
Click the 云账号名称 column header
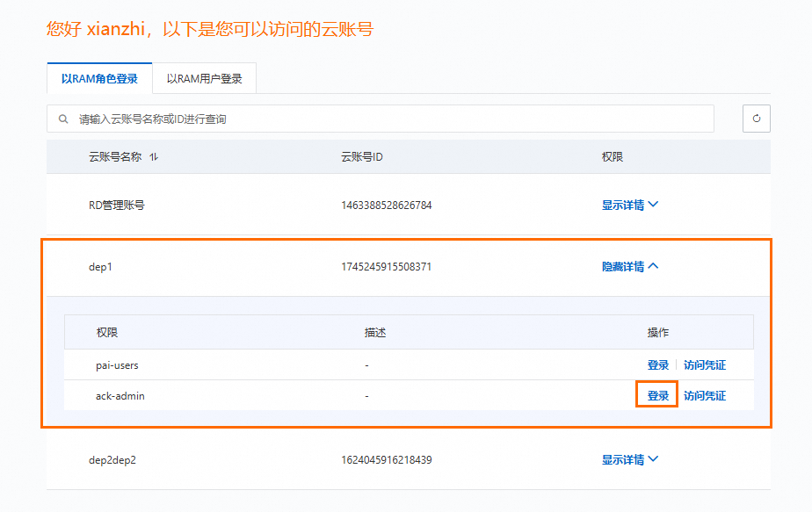coord(115,157)
